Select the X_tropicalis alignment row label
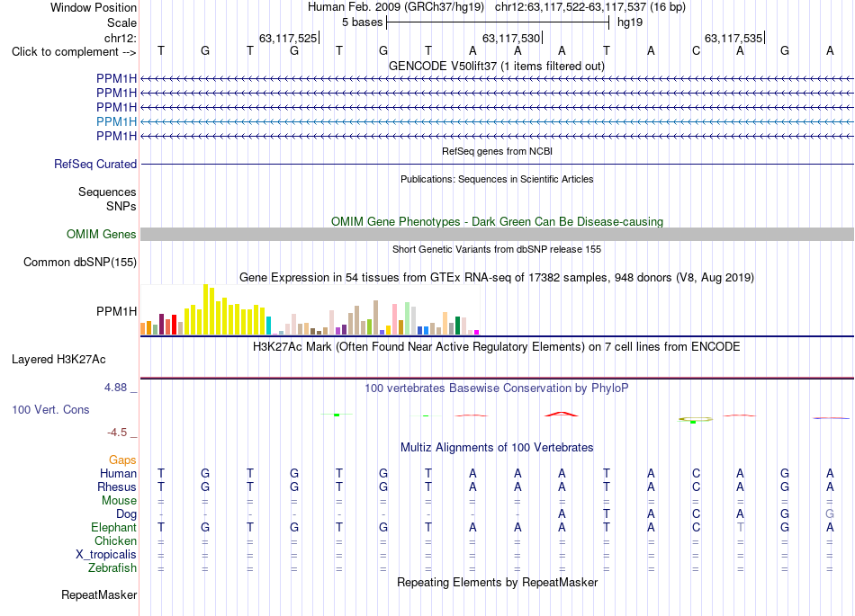 pos(106,555)
